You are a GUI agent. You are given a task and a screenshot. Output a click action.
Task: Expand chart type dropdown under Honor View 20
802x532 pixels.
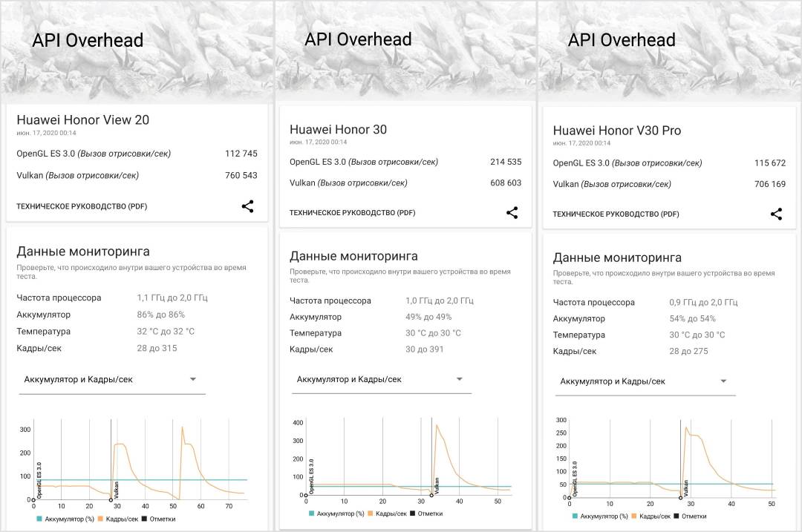[111, 379]
